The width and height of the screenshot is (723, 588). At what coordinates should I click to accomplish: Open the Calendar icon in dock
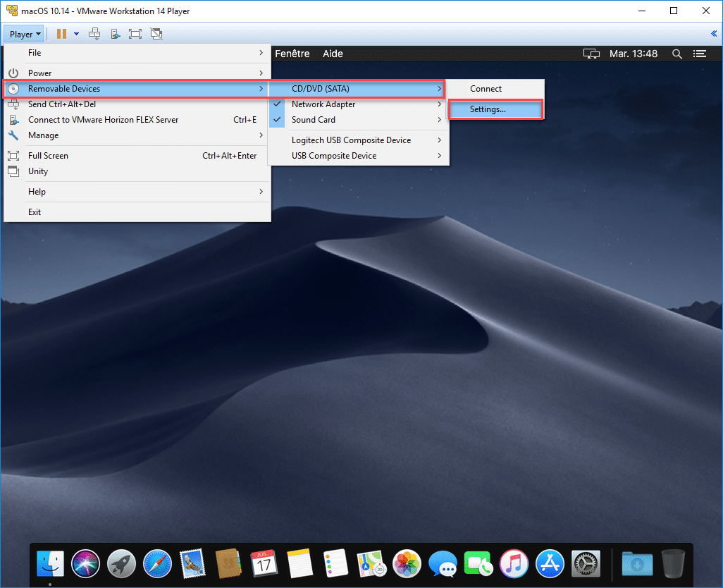pyautogui.click(x=264, y=563)
